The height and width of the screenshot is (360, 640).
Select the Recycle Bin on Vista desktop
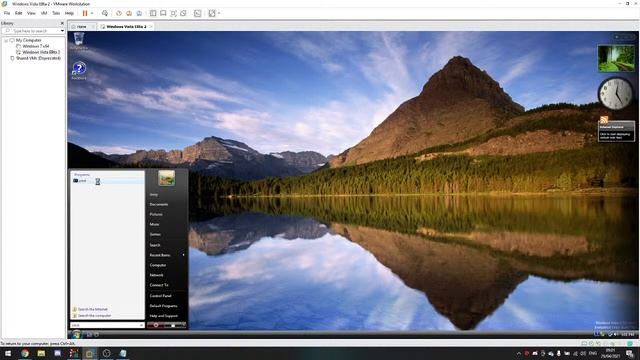click(x=79, y=42)
